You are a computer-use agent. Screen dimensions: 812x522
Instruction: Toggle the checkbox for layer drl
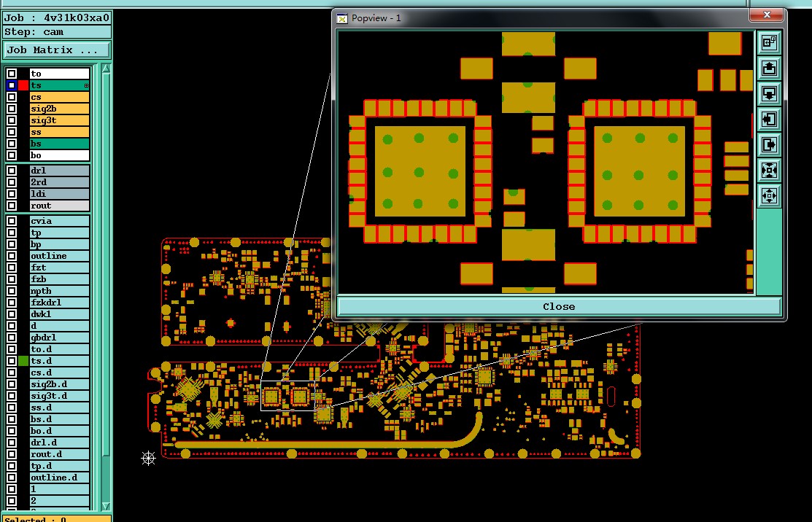coord(12,170)
